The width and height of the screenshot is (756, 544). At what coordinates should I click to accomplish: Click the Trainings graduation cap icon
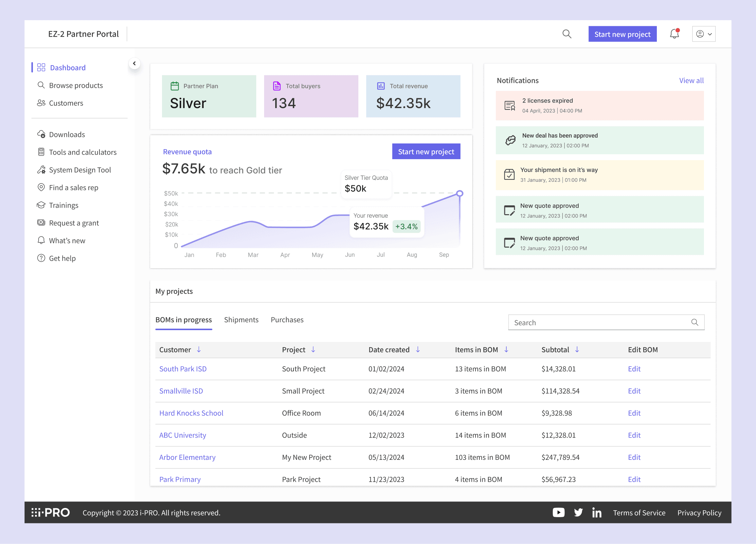[x=41, y=205]
